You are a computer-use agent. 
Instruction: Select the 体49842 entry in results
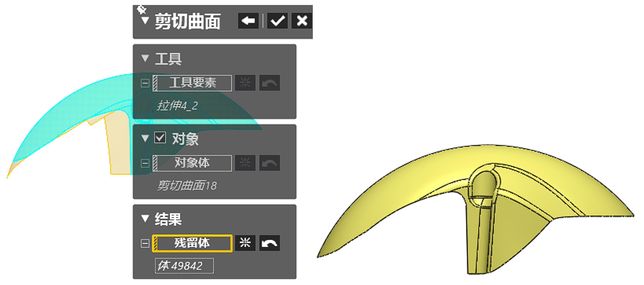click(184, 266)
